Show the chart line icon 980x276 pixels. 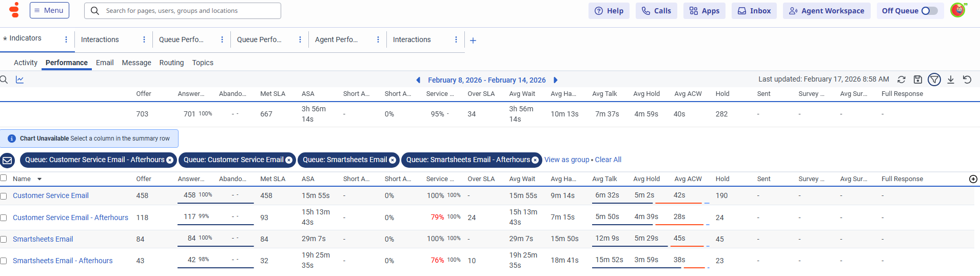[19, 80]
